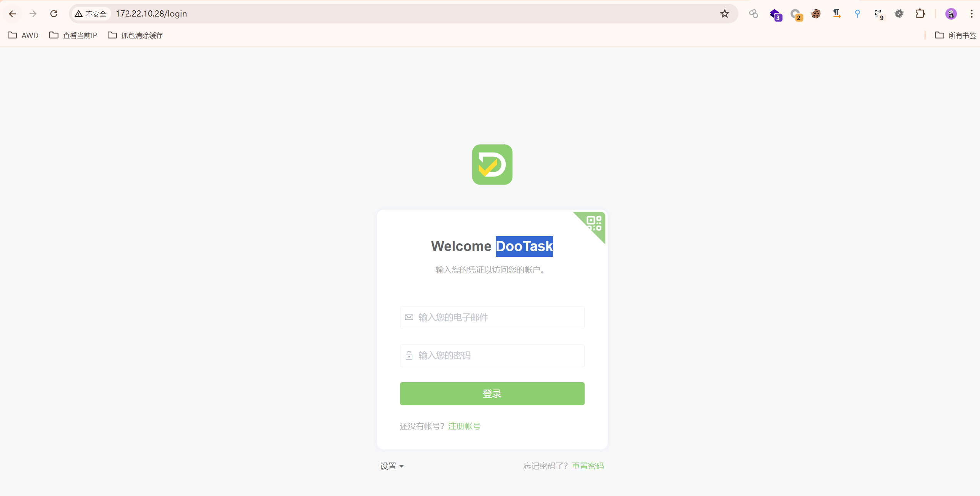Open the AWD bookmark folder
Screen dimensions: 980x496
point(23,35)
